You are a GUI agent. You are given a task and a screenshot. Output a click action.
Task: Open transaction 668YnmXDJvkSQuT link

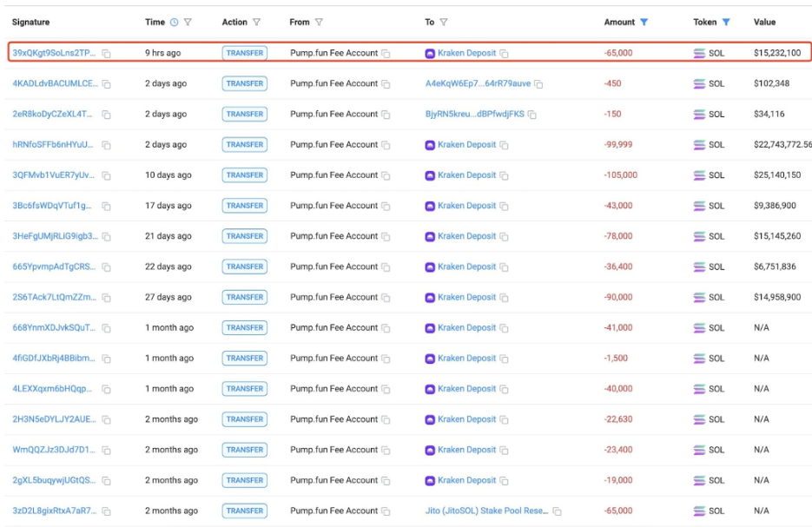54,327
